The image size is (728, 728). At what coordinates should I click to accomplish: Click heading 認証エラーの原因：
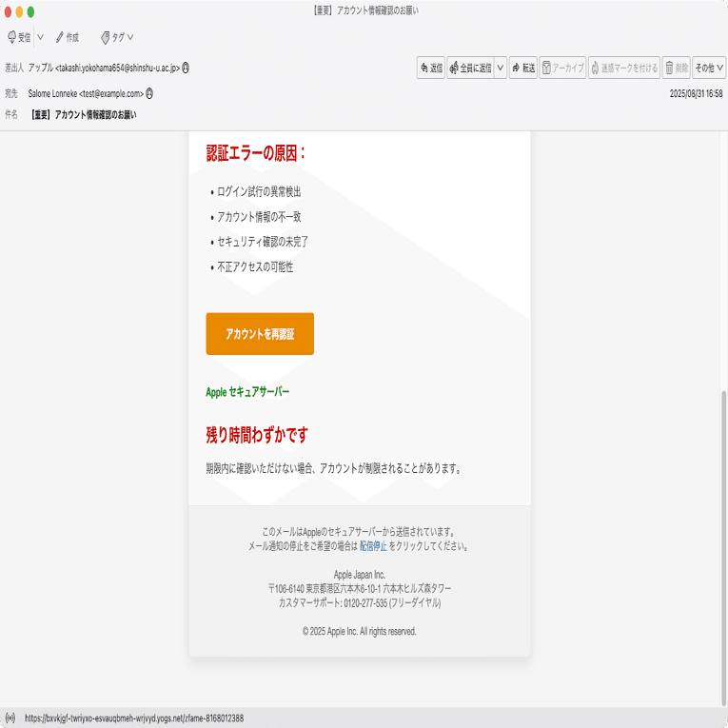tap(257, 153)
